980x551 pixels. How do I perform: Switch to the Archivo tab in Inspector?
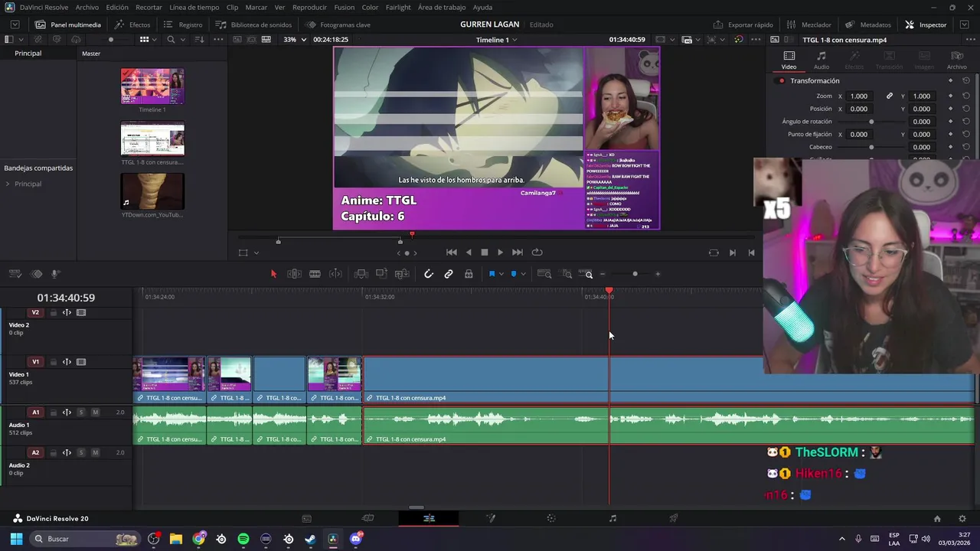(x=957, y=60)
